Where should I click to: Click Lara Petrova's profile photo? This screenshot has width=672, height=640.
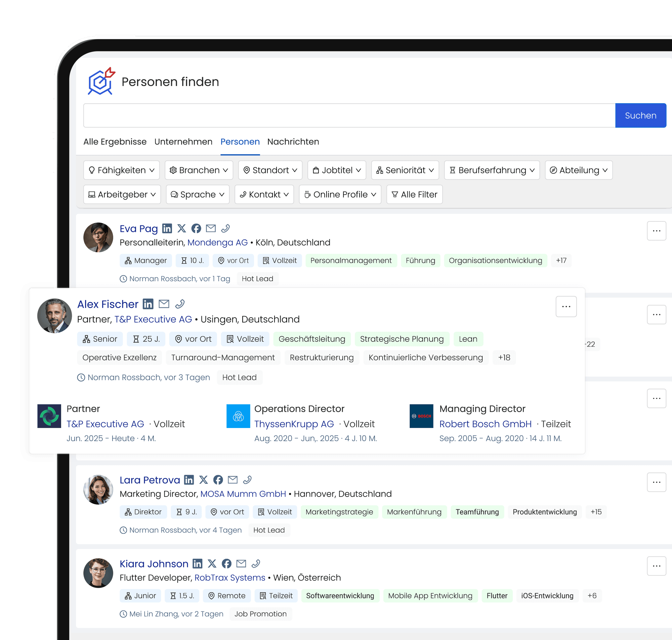(98, 489)
